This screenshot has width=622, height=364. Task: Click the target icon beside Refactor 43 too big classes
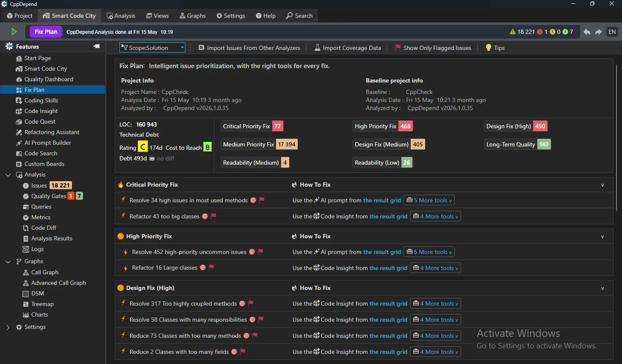pyautogui.click(x=205, y=216)
